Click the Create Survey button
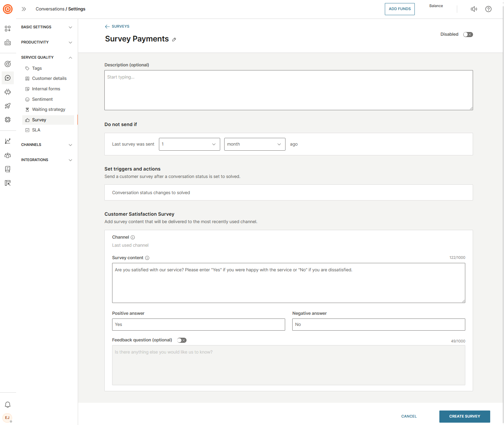 (x=464, y=416)
